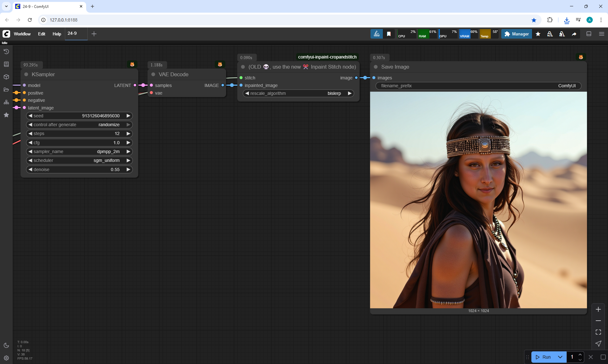Screen dimensions: 608x364
Task: Click the Manager puzzle-piece button
Action: (516, 34)
